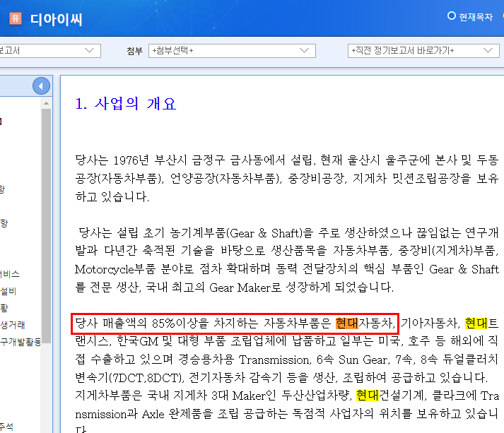504x433 pixels.
Task: Click the text 당사는 1976년 부산시 금정구
Action: pyautogui.click(x=150, y=160)
